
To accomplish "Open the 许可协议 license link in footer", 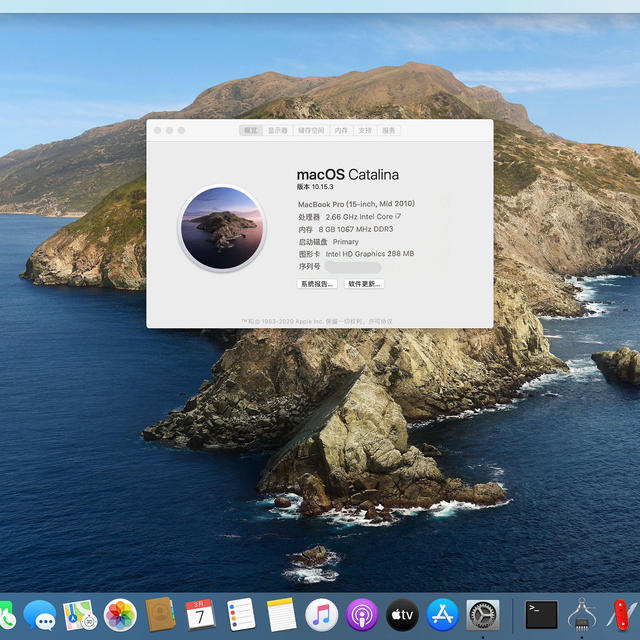I will (x=380, y=322).
